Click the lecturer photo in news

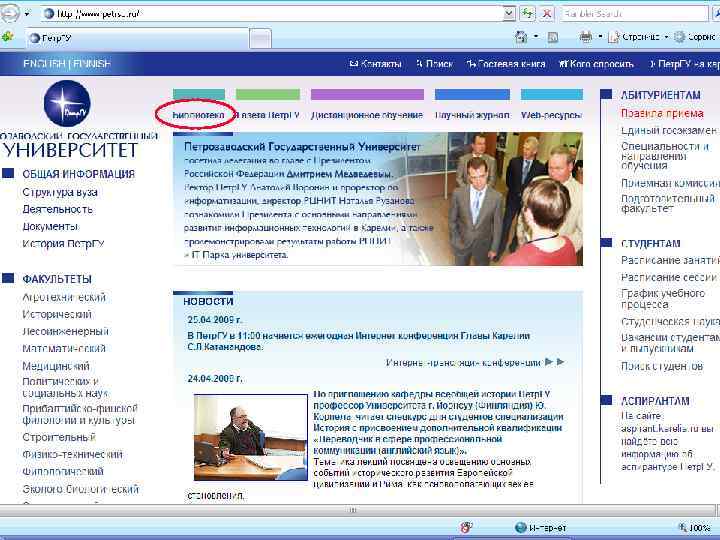coord(251,437)
